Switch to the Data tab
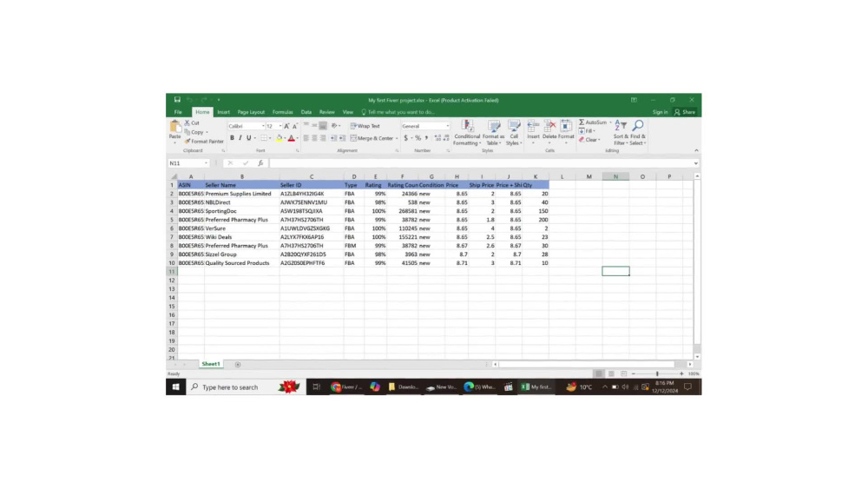Viewport: 868px width, 489px height. [x=306, y=112]
